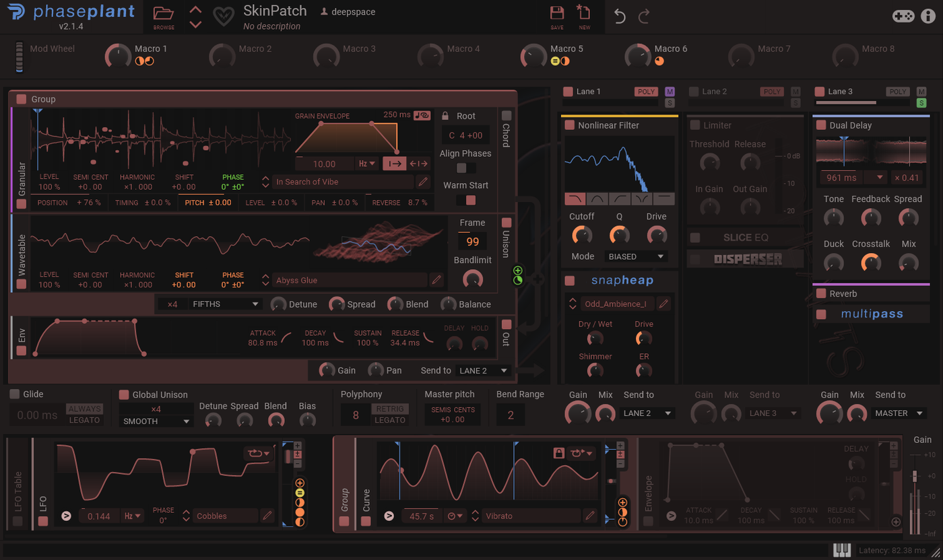Select the bidirectional grain direction arrow button

tap(418, 164)
